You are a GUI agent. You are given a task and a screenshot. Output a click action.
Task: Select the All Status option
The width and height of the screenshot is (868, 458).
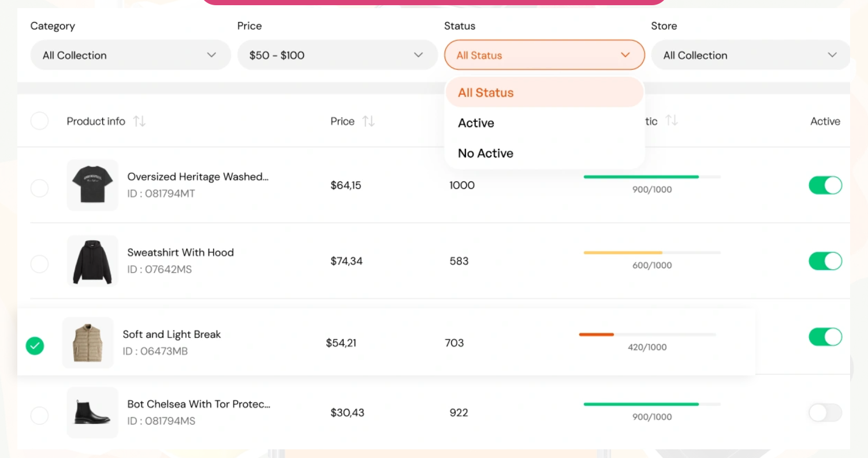point(544,92)
